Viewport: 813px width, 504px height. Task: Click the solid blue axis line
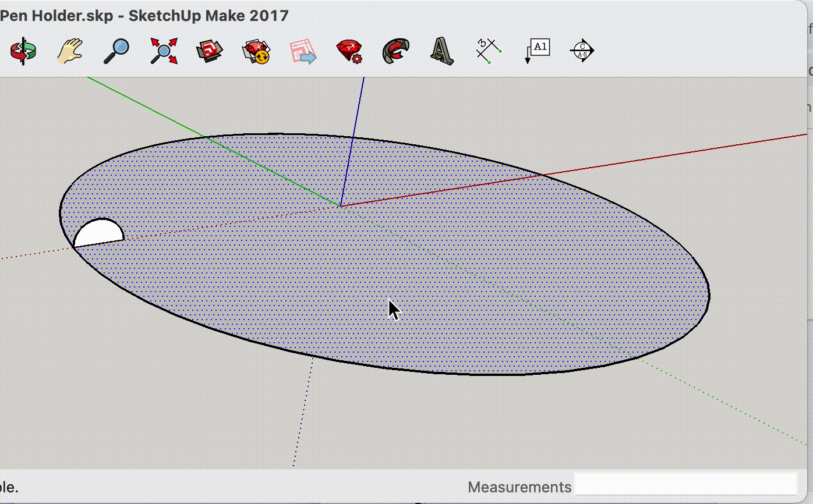click(355, 128)
